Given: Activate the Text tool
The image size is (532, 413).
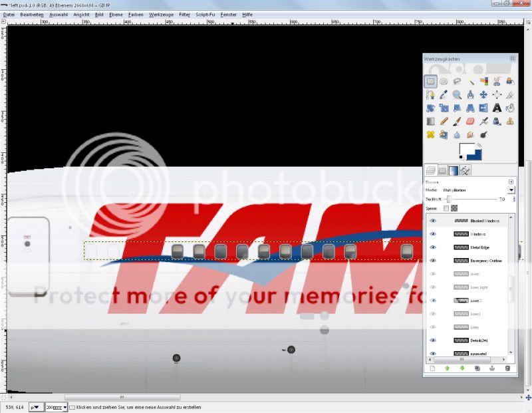Looking at the screenshot, I should point(497,108).
